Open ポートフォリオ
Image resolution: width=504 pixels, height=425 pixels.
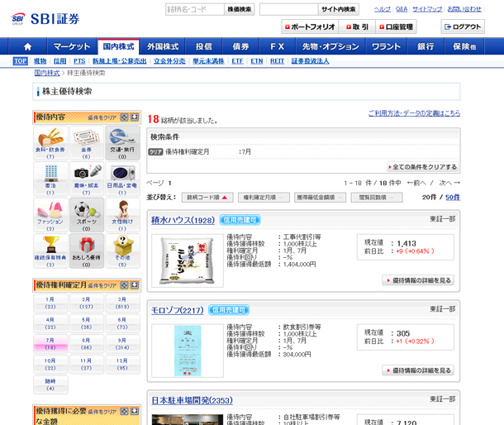[310, 26]
